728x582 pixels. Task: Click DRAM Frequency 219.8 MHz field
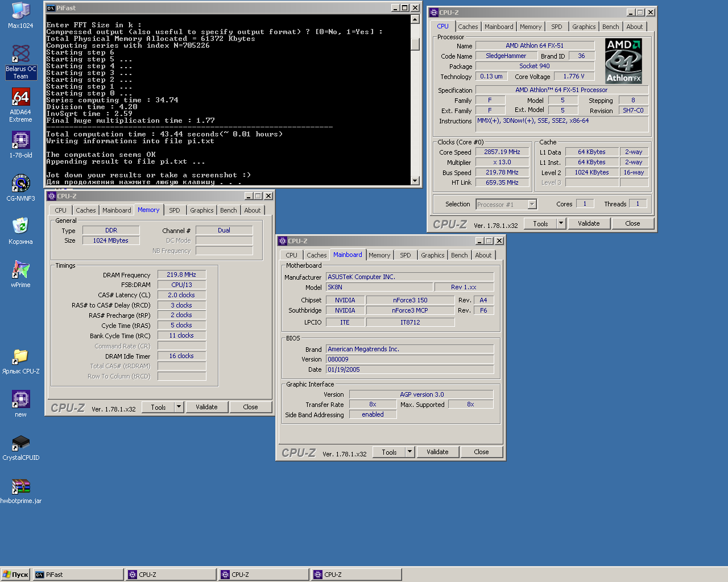coord(181,275)
